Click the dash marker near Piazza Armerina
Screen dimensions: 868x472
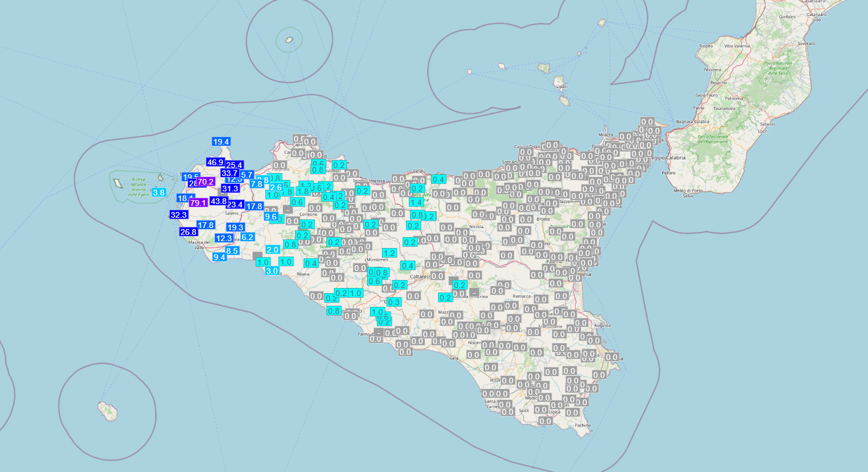[x=474, y=292]
